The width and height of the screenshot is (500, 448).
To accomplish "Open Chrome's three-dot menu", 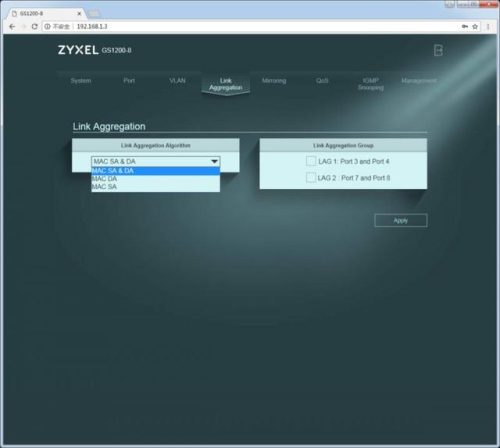I will pos(488,27).
